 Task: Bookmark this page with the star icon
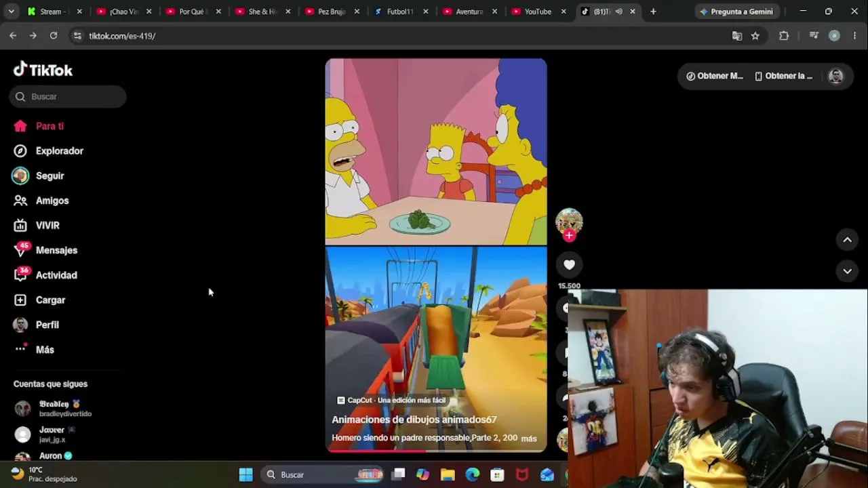pyautogui.click(x=755, y=36)
